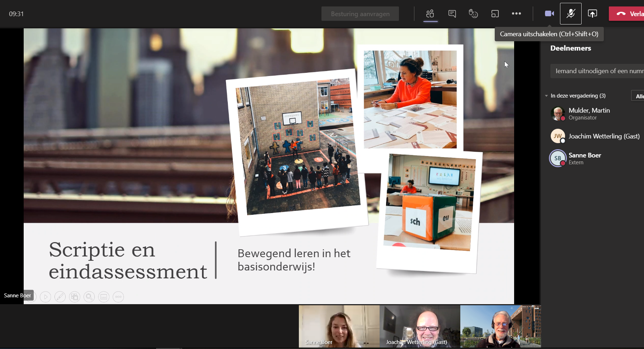The image size is (644, 349).
Task: Click the schoolyard polaroid photo on slide
Action: tap(297, 152)
